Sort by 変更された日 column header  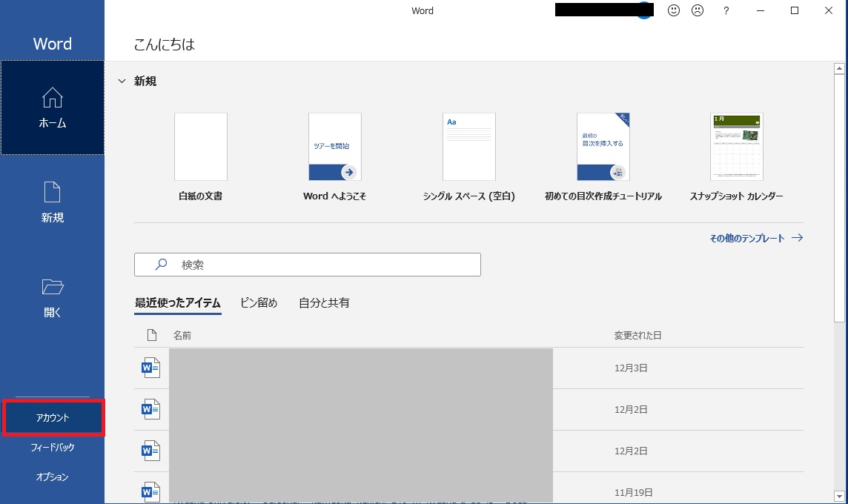(637, 335)
